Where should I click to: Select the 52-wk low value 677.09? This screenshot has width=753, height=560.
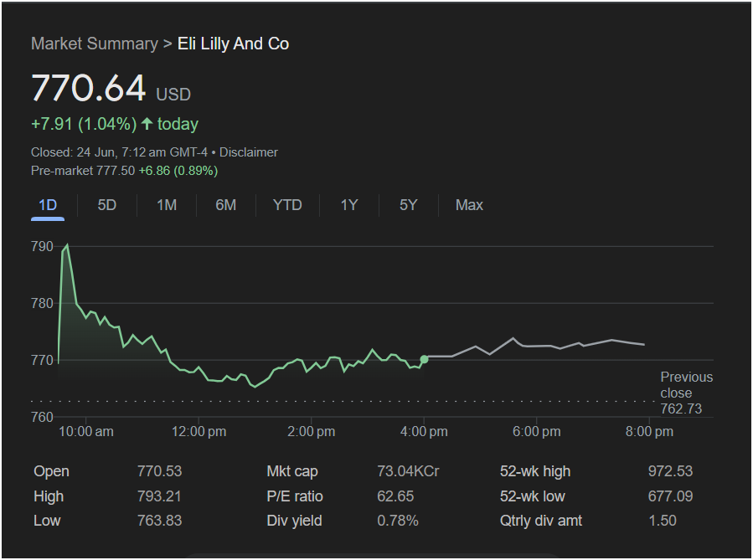670,496
